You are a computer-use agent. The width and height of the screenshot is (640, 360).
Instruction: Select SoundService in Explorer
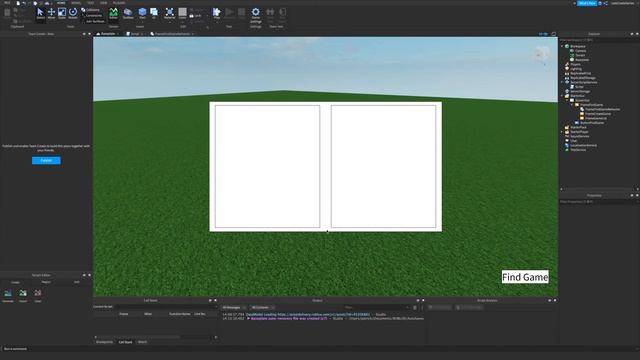[x=579, y=136]
